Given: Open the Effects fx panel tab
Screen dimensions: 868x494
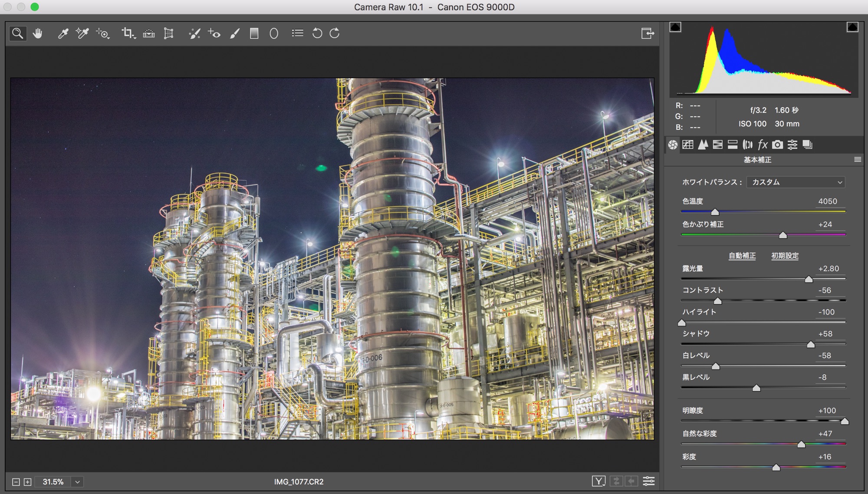Looking at the screenshot, I should pos(763,145).
